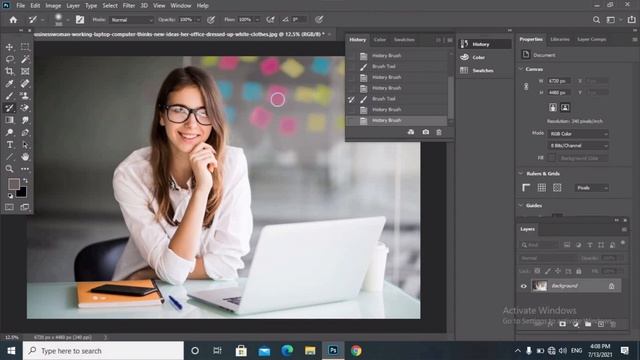This screenshot has width=640, height=360.
Task: Open the Filter menu
Action: click(x=129, y=6)
